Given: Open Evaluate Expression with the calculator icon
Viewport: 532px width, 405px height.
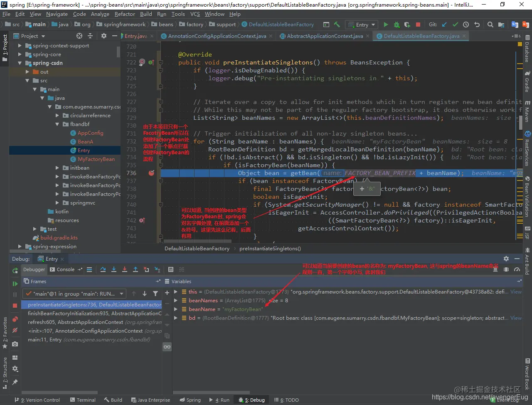Looking at the screenshot, I should [x=171, y=269].
